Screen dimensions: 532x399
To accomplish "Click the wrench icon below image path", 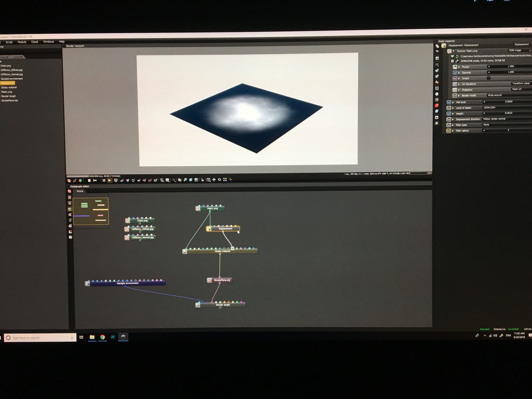I will (x=457, y=61).
